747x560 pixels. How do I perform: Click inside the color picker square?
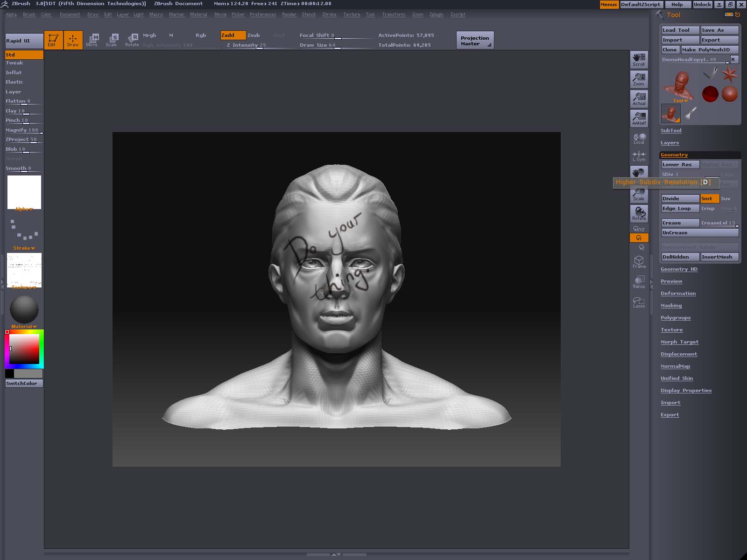pyautogui.click(x=25, y=349)
